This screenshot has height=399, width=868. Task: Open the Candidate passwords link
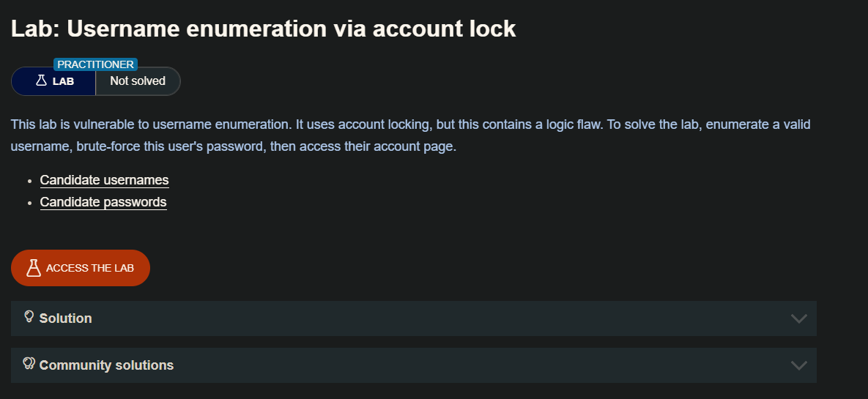tap(103, 202)
